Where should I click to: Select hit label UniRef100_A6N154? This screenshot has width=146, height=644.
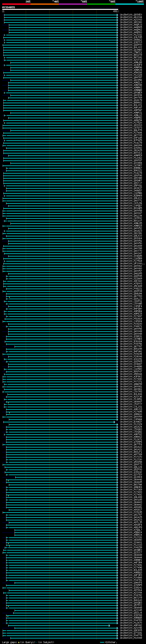131,120
